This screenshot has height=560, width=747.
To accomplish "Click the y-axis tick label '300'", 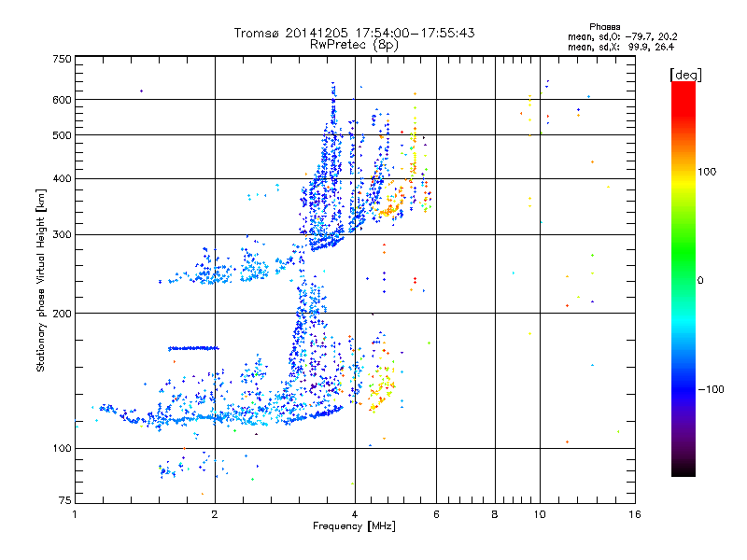I will point(62,235).
